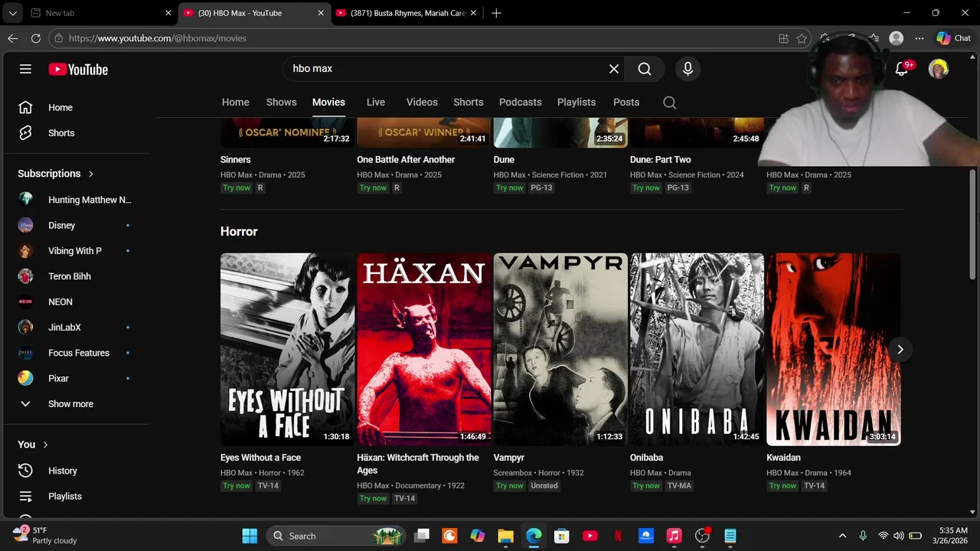Open the YouTube notifications bell
Image resolution: width=980 pixels, height=551 pixels.
click(902, 69)
